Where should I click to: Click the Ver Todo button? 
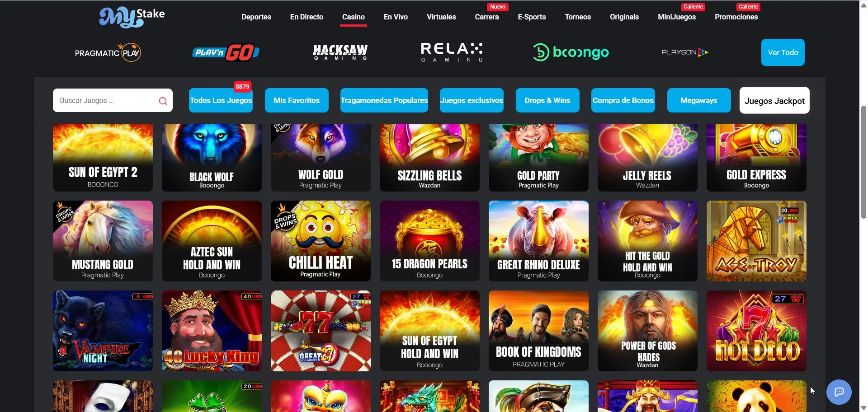pyautogui.click(x=783, y=52)
